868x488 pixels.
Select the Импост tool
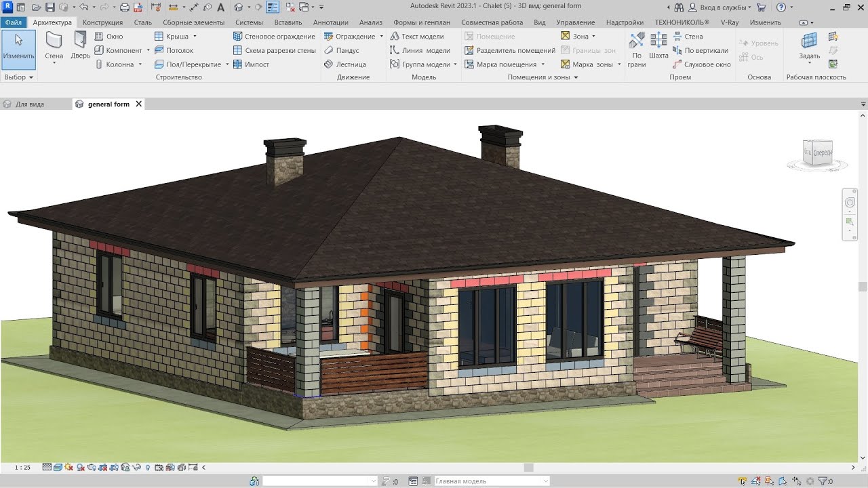click(252, 64)
